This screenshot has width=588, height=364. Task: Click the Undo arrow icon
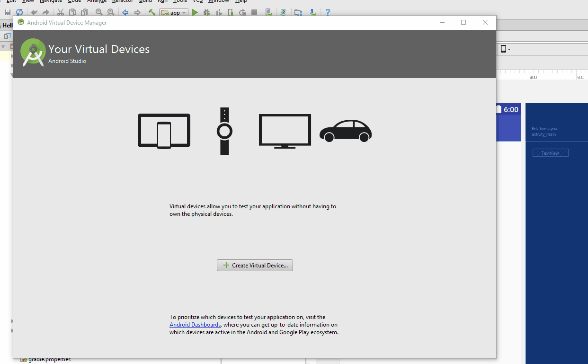[34, 12]
